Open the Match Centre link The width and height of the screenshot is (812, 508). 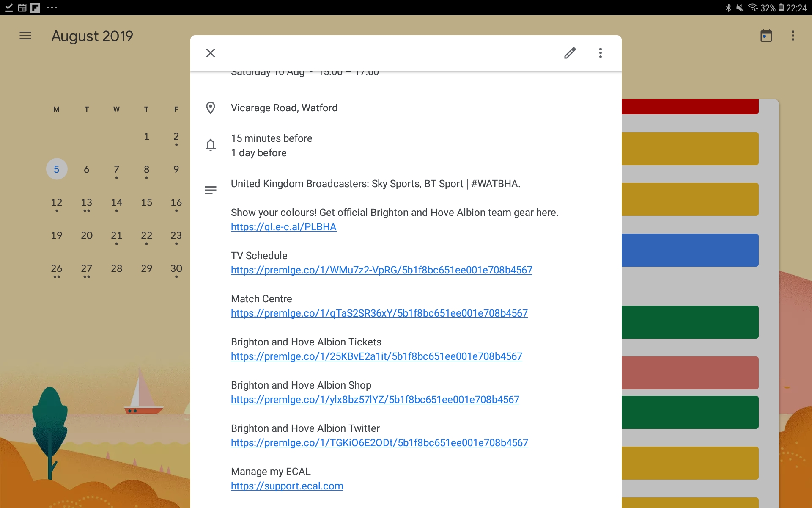(379, 313)
